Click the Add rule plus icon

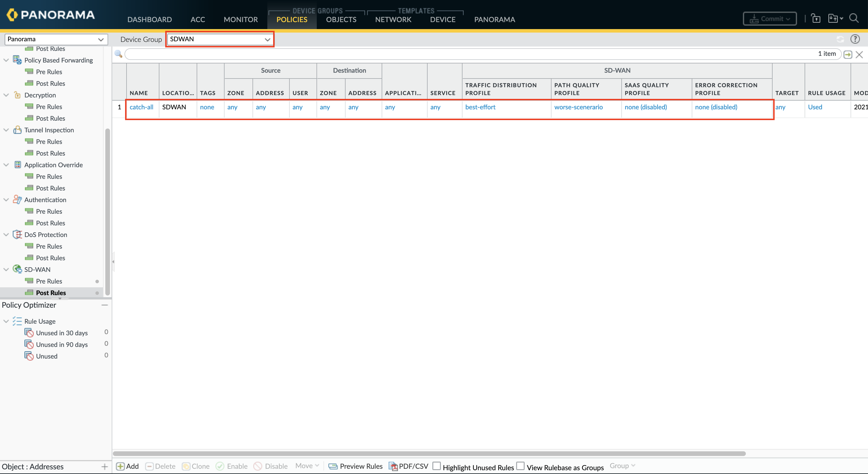120,466
